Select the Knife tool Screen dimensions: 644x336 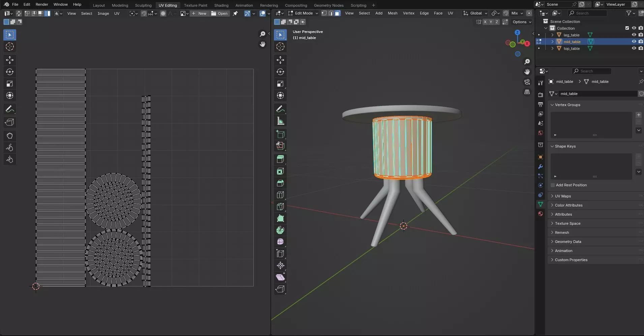click(280, 207)
